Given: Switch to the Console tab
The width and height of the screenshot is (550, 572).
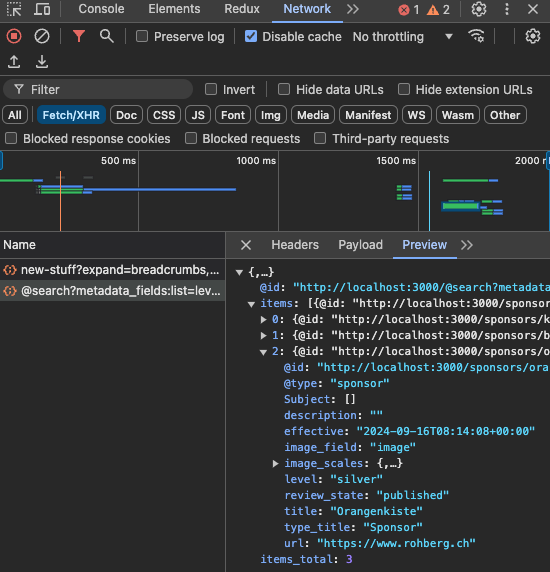Looking at the screenshot, I should pos(101,9).
